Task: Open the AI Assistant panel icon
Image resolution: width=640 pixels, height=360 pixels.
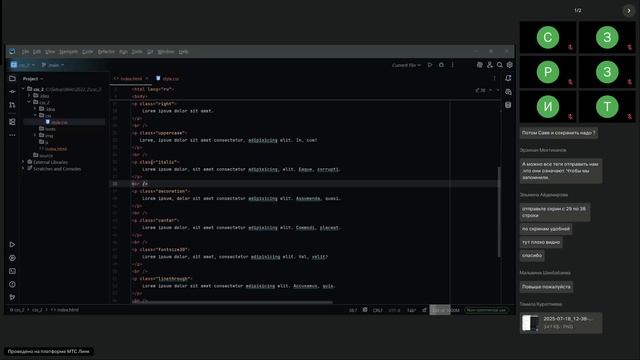Action: click(x=508, y=92)
